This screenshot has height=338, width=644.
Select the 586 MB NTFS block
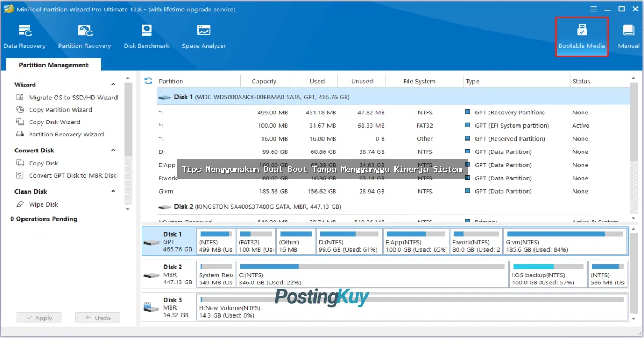[x=608, y=274]
